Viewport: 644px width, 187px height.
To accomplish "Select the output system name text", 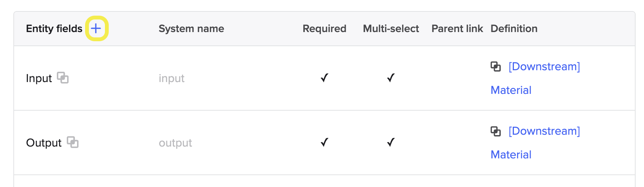I will point(175,143).
